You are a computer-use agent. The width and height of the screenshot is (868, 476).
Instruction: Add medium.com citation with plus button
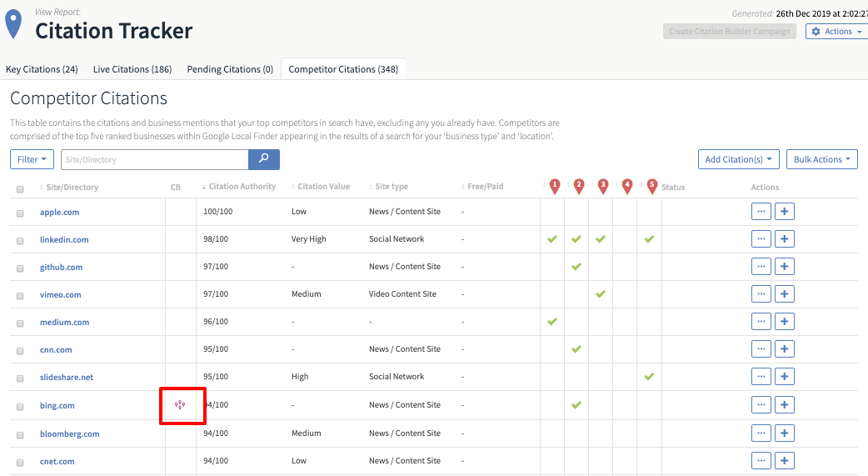click(785, 322)
